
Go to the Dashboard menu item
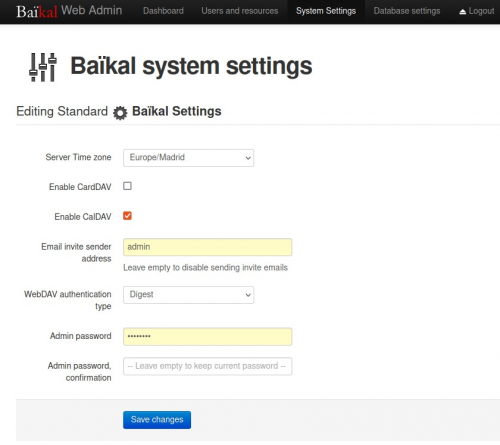(163, 11)
